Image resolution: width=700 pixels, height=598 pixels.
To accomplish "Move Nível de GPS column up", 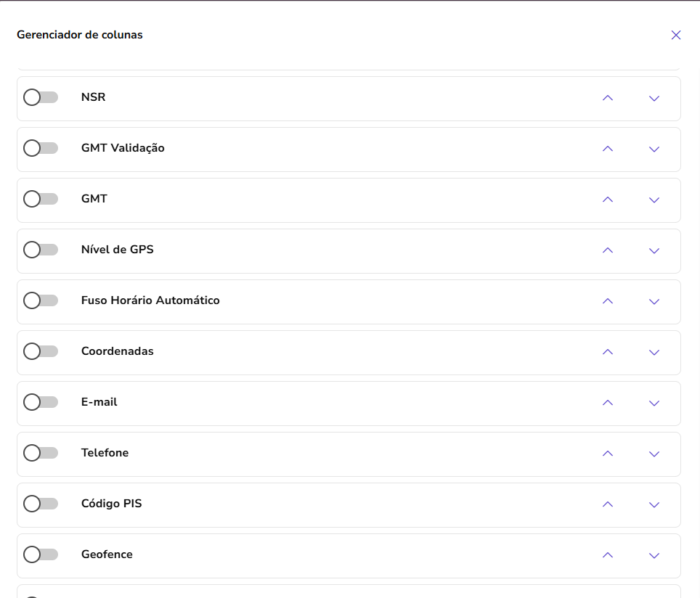I will [x=608, y=250].
